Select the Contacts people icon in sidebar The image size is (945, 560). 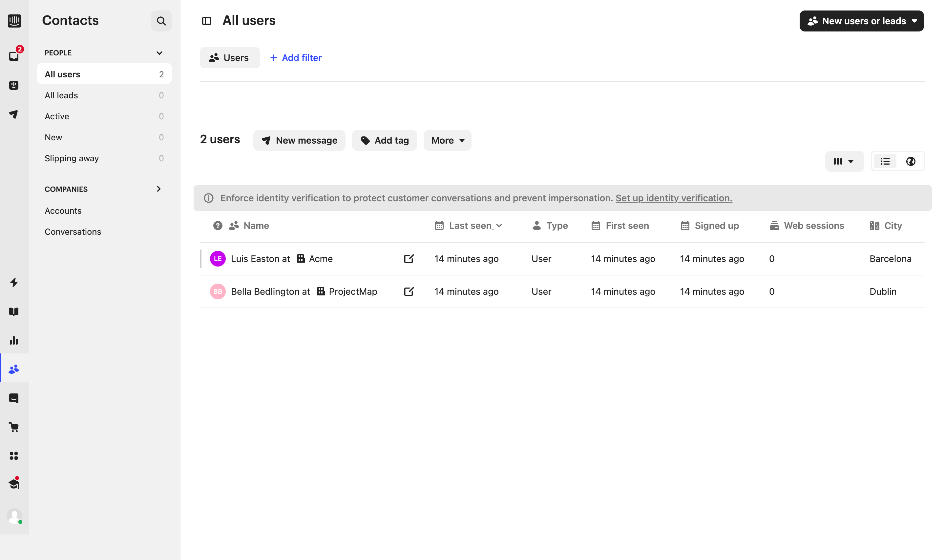point(14,369)
